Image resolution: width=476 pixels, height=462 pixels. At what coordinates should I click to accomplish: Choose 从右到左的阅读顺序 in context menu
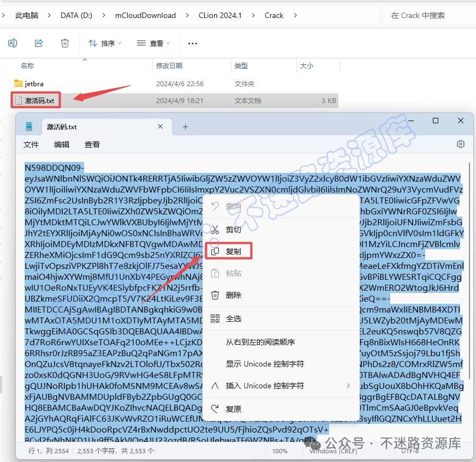[x=281, y=342]
